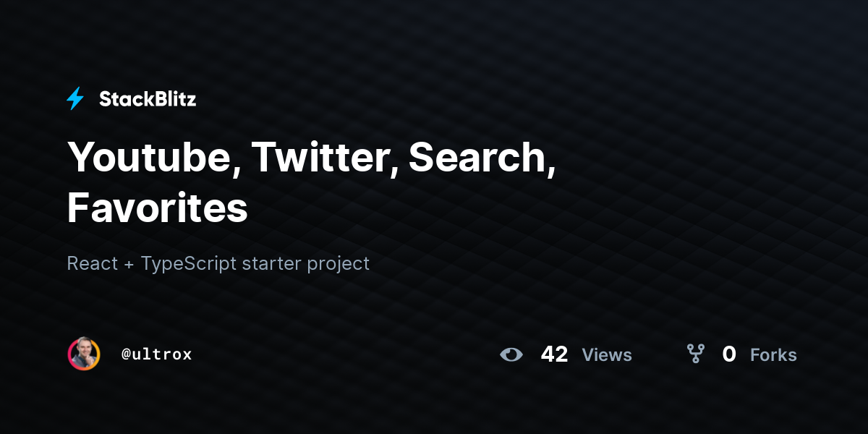Click the word Favorites in the title

[158, 208]
